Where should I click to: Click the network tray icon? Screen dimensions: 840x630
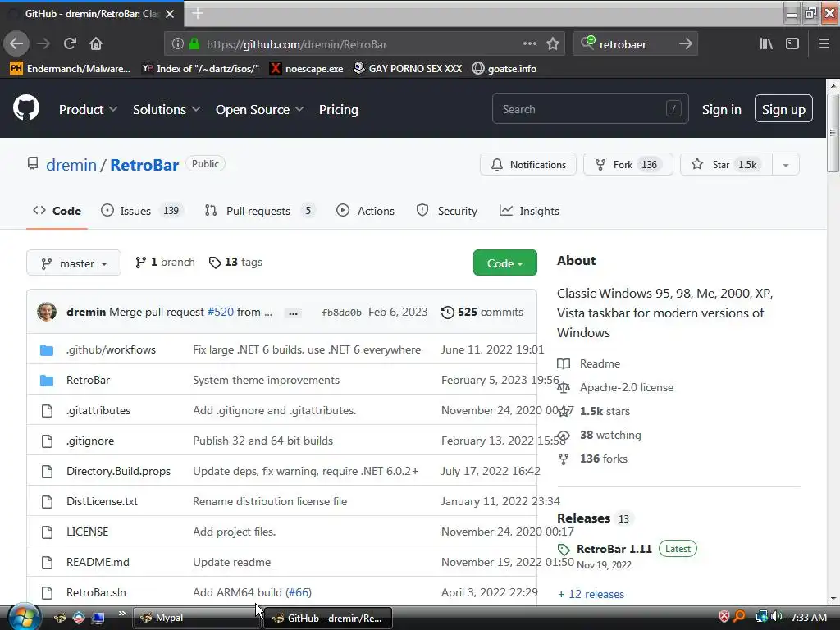(761, 617)
